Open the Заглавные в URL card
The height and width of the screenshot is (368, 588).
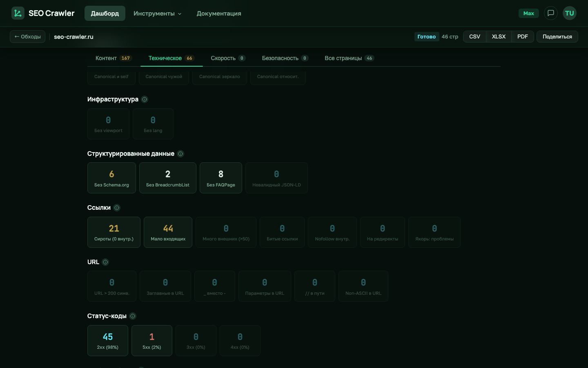165,286
